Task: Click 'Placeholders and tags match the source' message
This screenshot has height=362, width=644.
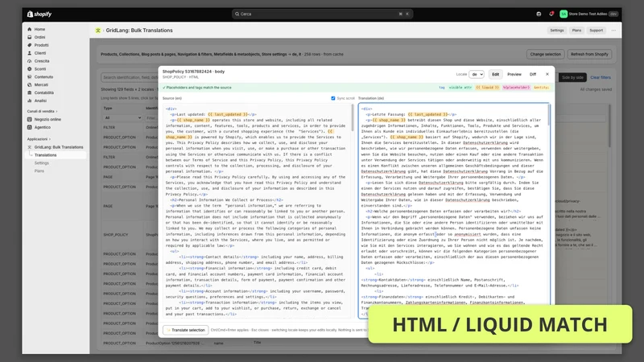Action: point(197,88)
